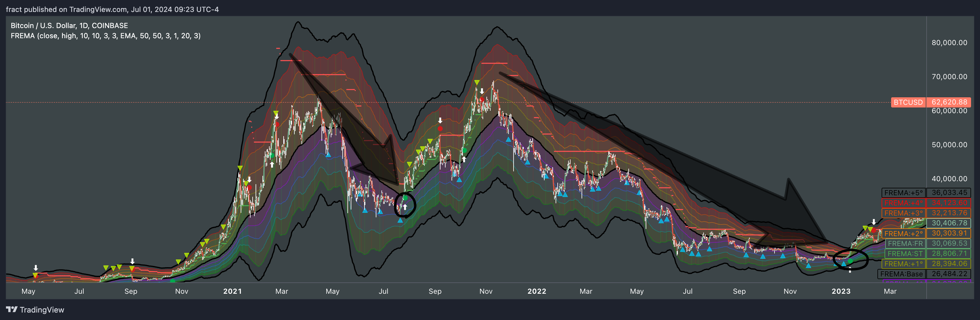The image size is (980, 320).
Task: Click the 32,213.76 price value
Action: [949, 213]
